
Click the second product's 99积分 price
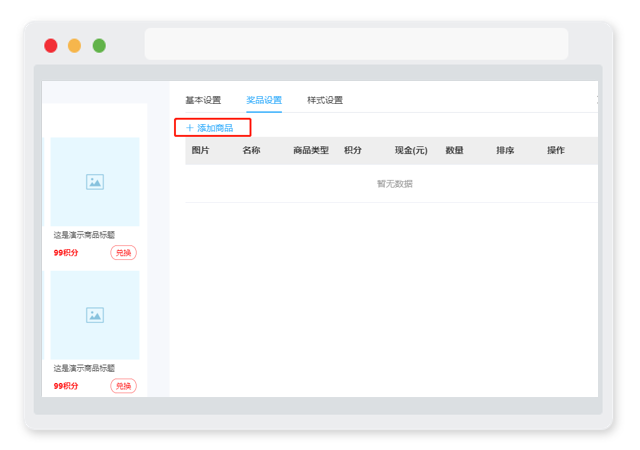(x=66, y=386)
